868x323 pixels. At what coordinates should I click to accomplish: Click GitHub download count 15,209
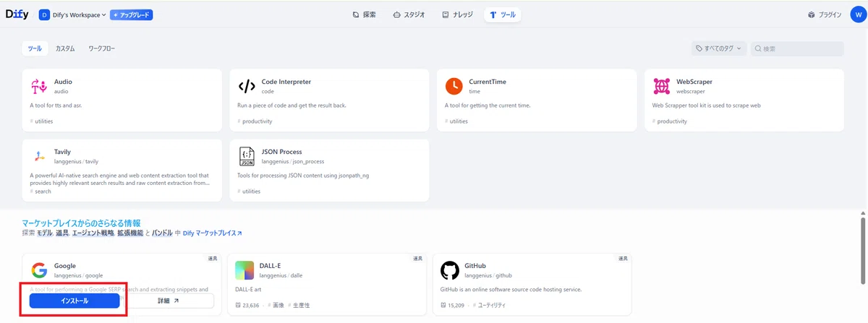[452, 306]
